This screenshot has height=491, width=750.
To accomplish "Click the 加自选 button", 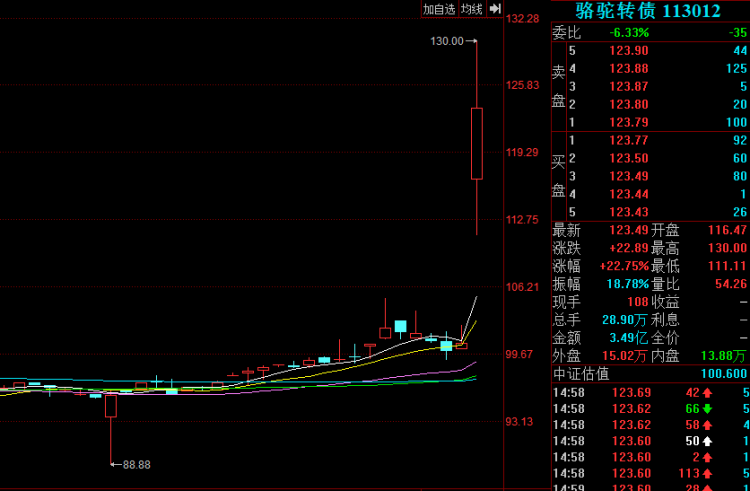I will click(x=439, y=9).
